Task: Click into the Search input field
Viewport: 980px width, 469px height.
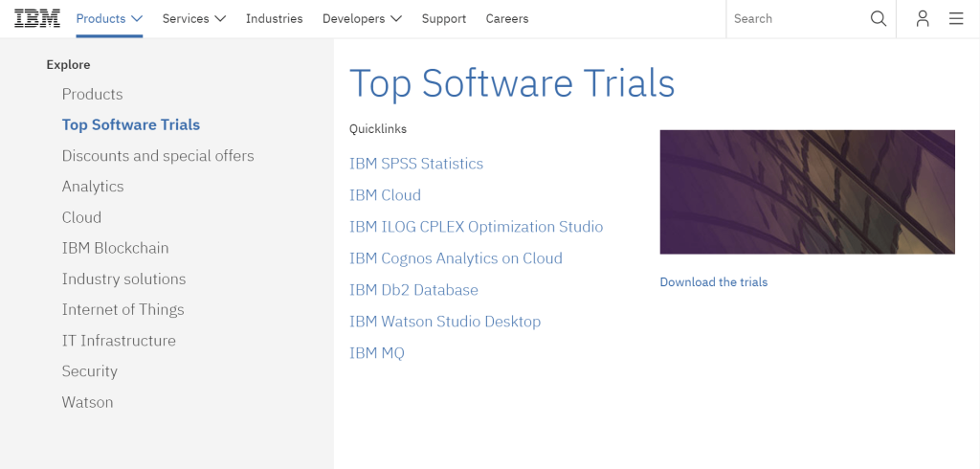Action: [794, 19]
